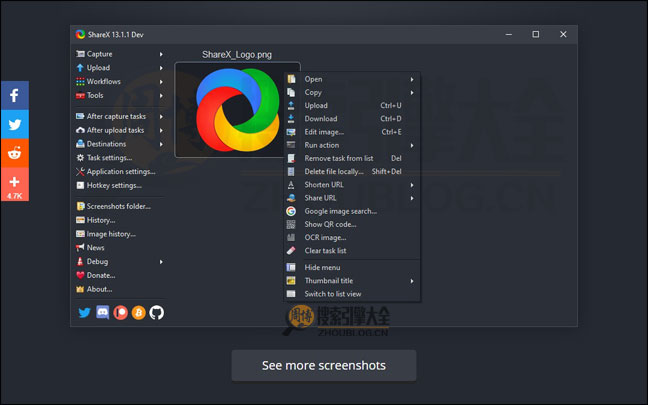Expand the Shorten URL submenu arrow

412,185
